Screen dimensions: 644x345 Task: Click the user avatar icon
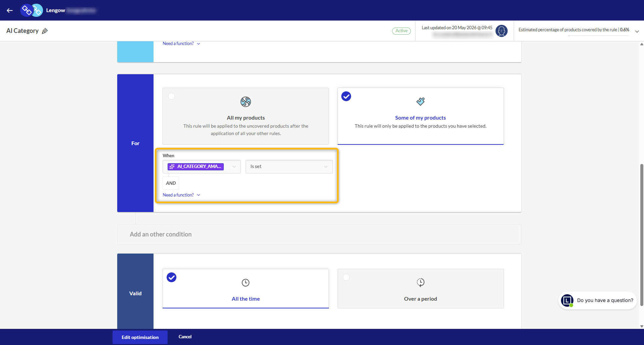[x=501, y=31]
